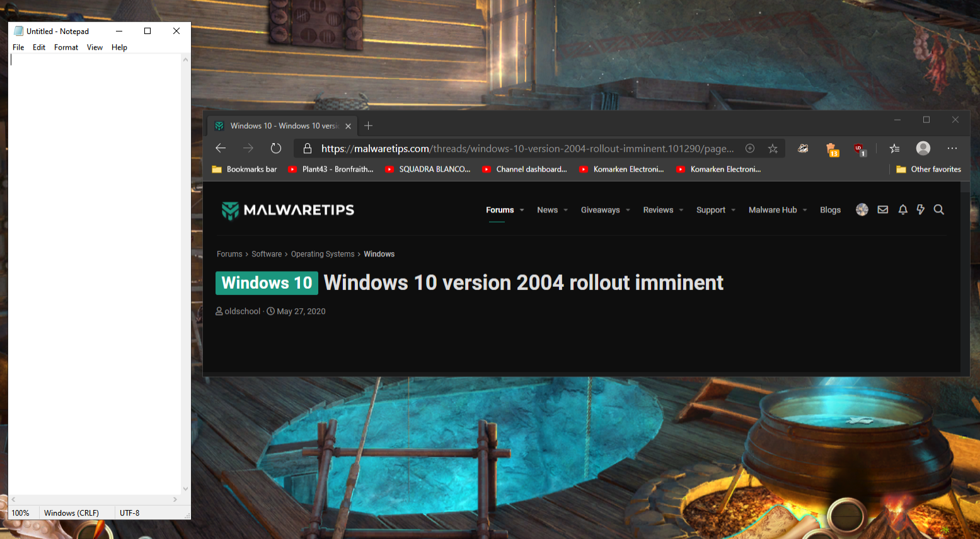Viewport: 980px width, 539px height.
Task: Select the Windows 10 browser tab
Action: (283, 126)
